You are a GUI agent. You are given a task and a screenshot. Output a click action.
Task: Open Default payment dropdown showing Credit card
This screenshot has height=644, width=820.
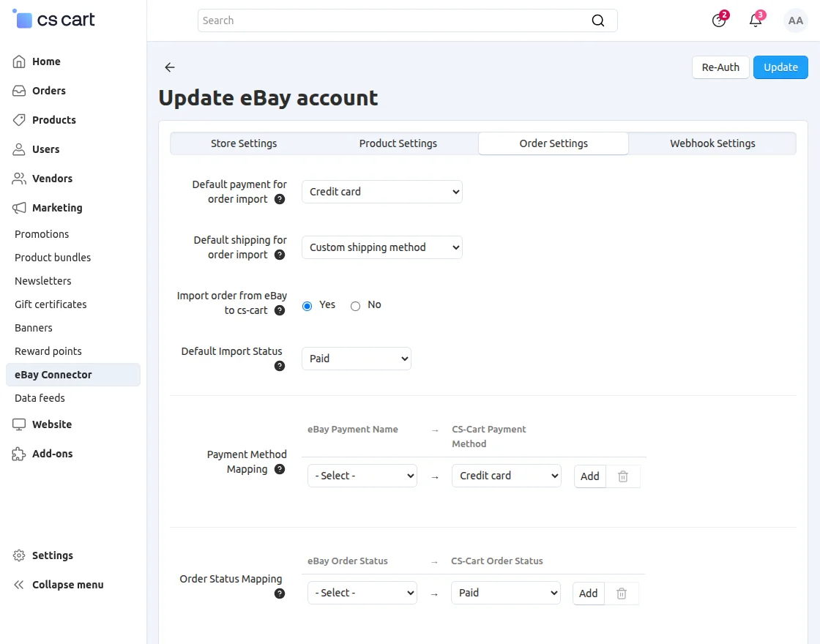click(x=381, y=192)
